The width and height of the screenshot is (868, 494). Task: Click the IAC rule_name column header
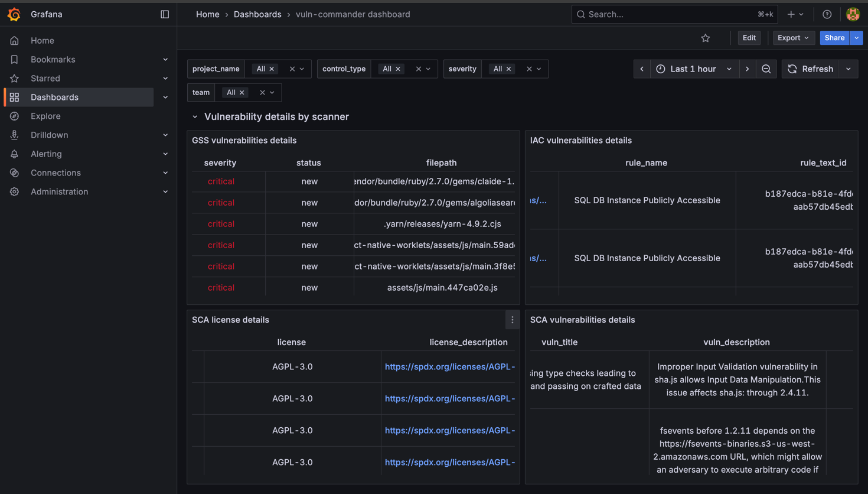[x=646, y=162]
